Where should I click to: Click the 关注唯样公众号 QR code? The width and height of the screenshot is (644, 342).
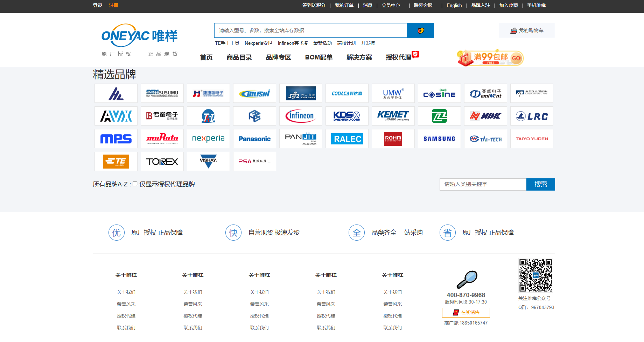pyautogui.click(x=535, y=276)
